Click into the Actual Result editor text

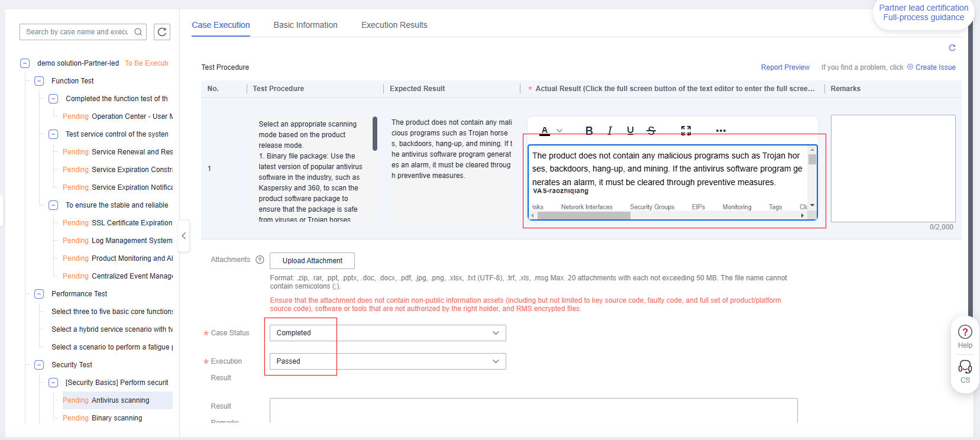(667, 169)
